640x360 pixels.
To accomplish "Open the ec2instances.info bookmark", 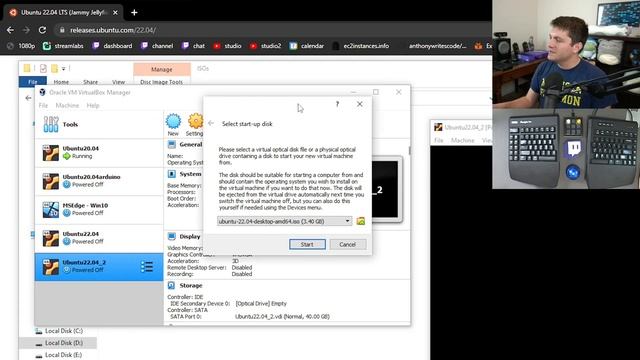I will [360, 46].
